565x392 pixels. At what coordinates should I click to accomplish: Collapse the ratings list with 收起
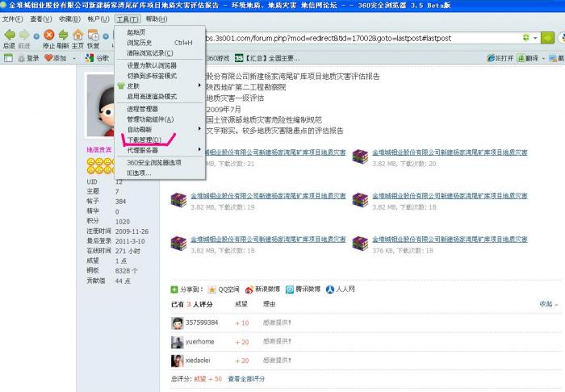[x=546, y=304]
